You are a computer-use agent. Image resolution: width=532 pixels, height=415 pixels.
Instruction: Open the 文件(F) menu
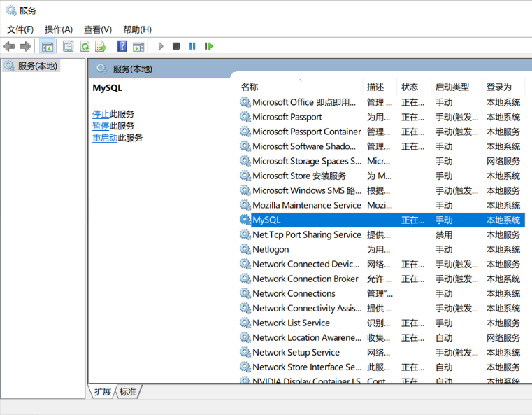tap(20, 29)
